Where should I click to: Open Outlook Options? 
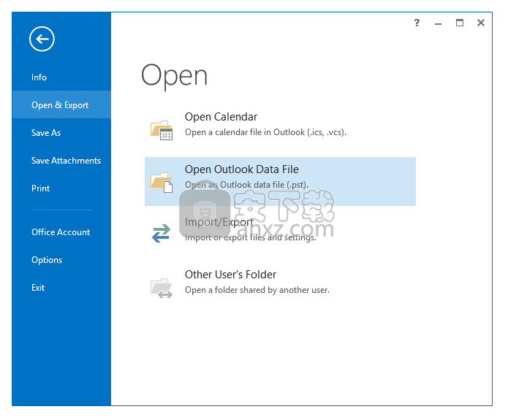(x=61, y=260)
